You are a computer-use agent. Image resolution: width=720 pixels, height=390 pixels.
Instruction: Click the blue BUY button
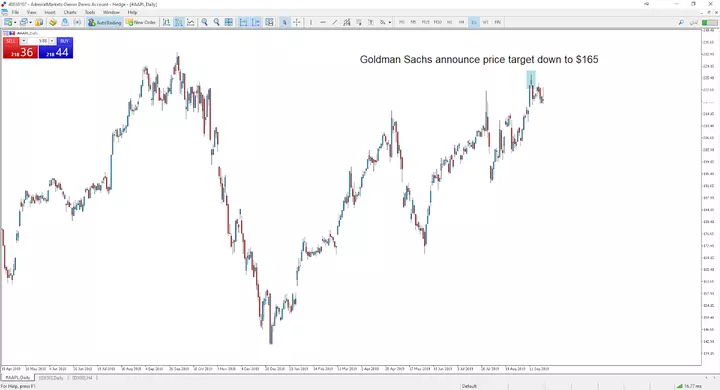64,41
